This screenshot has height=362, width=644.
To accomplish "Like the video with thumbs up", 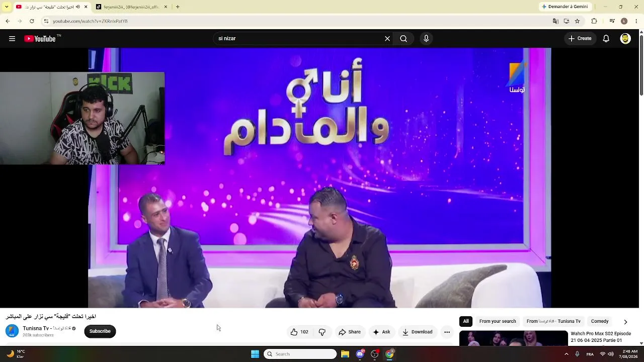I will [299, 332].
